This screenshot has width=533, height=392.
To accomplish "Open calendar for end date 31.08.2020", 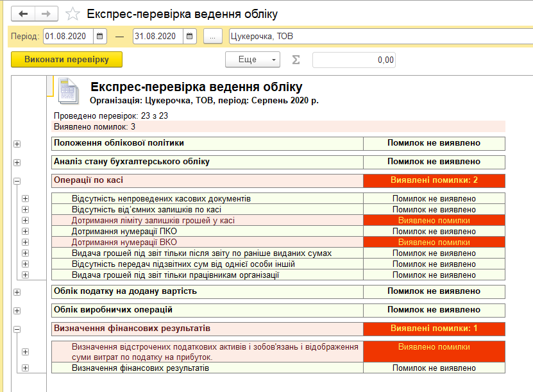I will [x=190, y=37].
